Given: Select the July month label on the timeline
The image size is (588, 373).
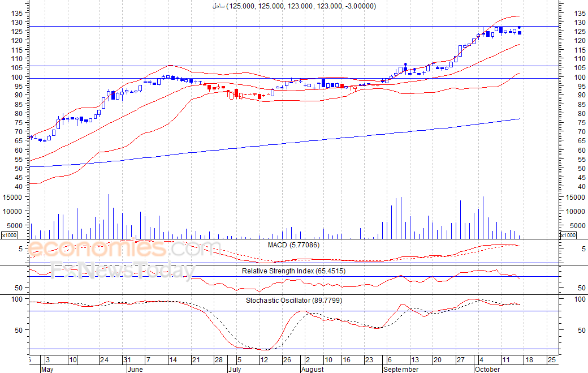Looking at the screenshot, I should coord(235,369).
